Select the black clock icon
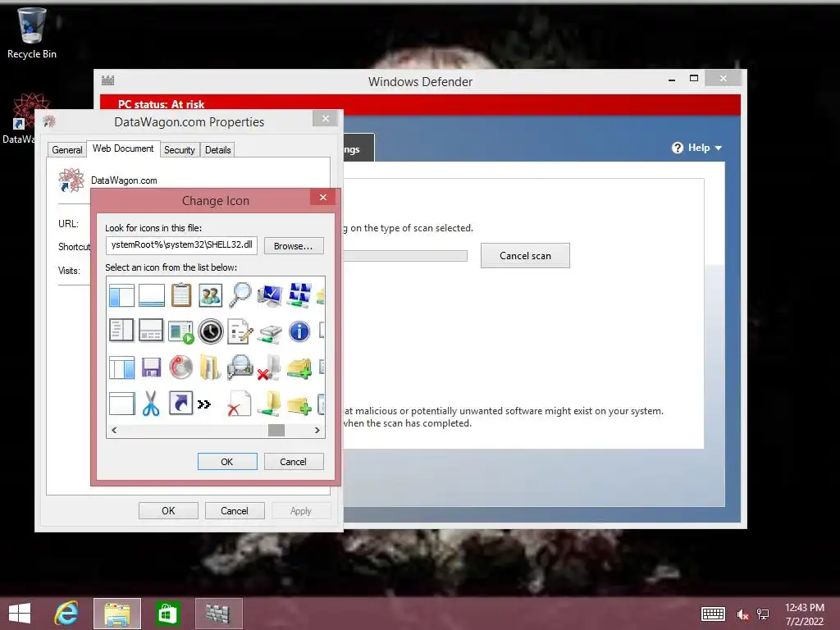 click(211, 331)
